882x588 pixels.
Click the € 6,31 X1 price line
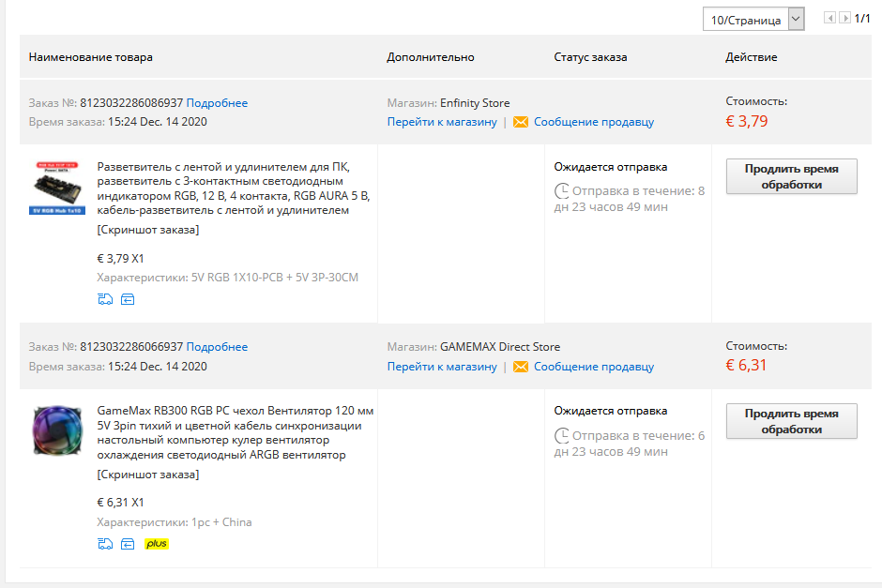pyautogui.click(x=120, y=503)
